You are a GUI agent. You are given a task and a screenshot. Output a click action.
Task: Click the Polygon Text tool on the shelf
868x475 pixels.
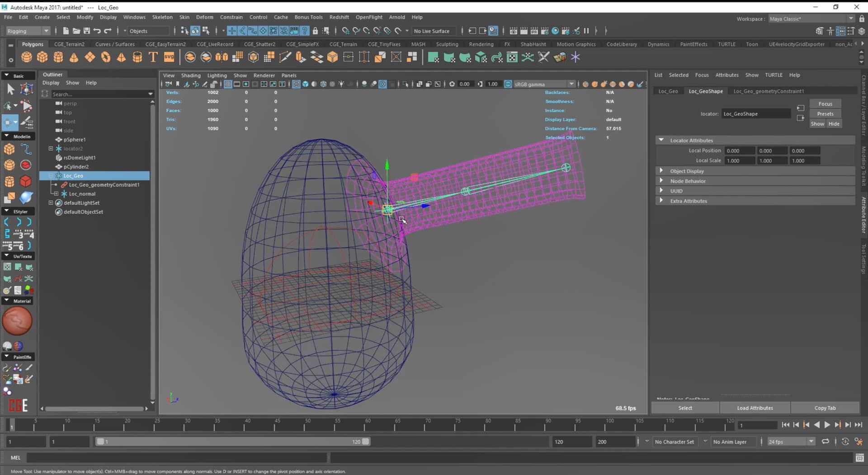click(x=153, y=57)
